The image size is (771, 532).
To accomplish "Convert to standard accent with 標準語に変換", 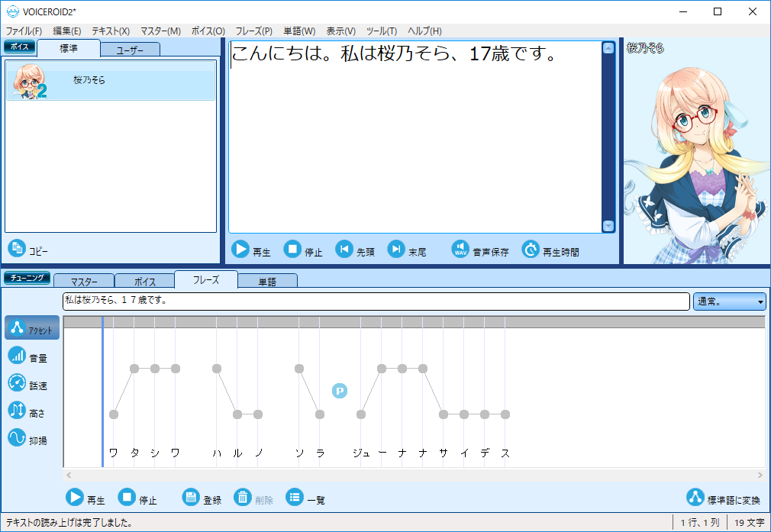I will pos(724,498).
